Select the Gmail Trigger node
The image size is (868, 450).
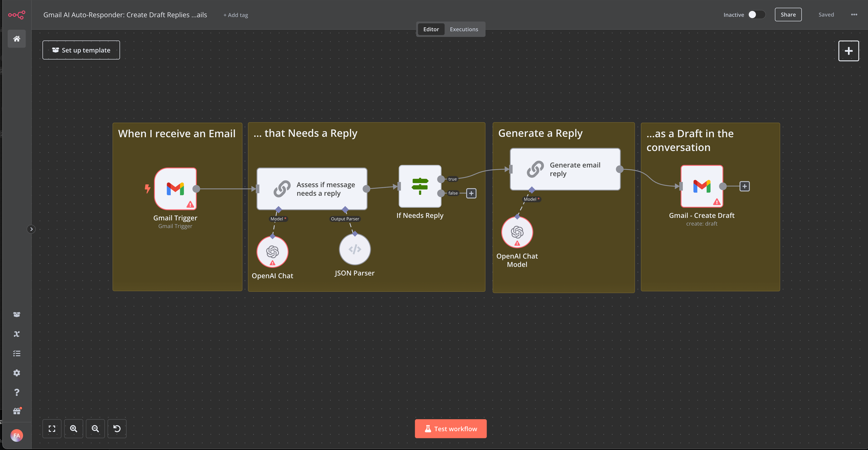click(x=175, y=188)
